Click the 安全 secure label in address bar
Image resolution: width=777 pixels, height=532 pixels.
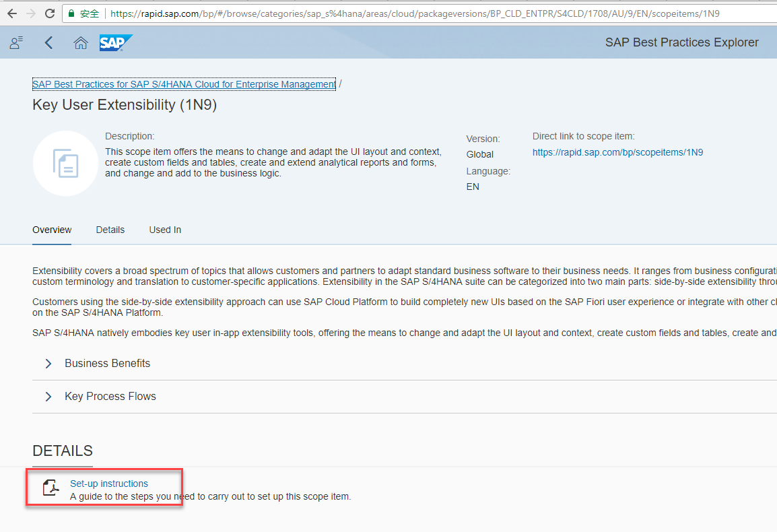point(90,13)
